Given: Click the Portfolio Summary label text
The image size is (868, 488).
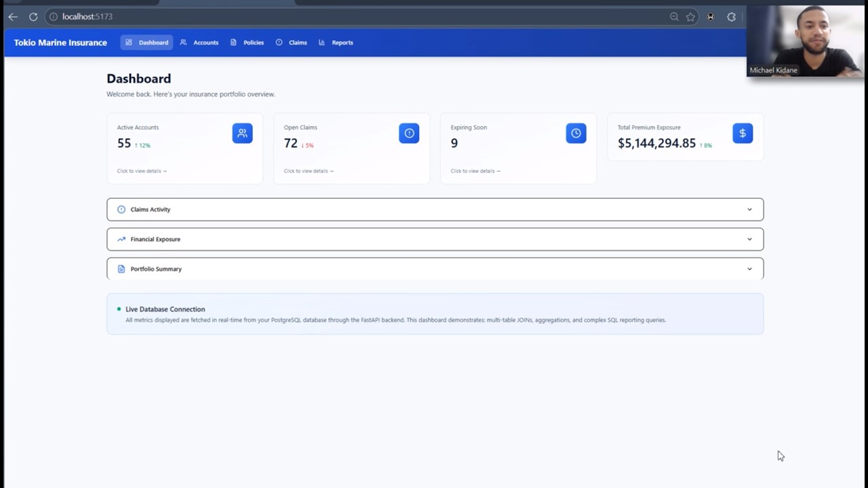Looking at the screenshot, I should (156, 269).
